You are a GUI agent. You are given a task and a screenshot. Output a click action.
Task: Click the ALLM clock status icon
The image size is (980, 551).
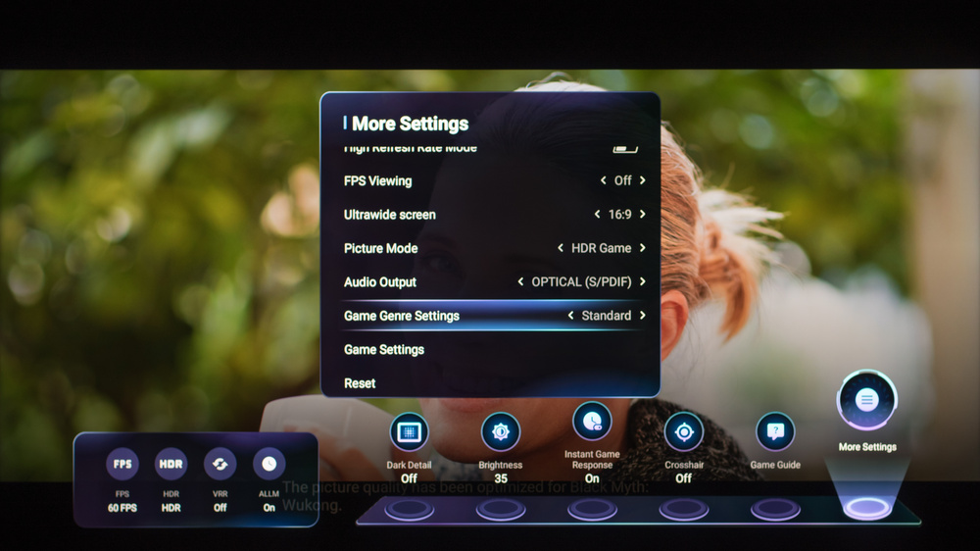click(269, 465)
